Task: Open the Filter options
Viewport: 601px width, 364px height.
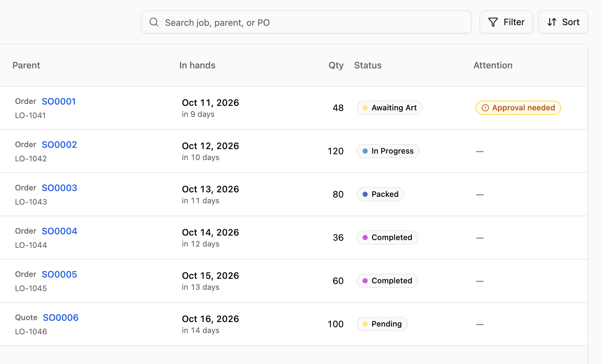Action: (x=506, y=22)
